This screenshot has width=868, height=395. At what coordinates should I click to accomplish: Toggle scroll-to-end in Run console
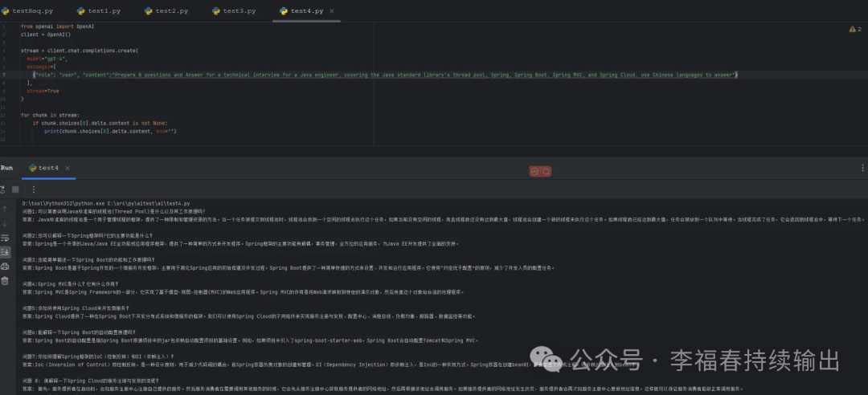(5, 252)
